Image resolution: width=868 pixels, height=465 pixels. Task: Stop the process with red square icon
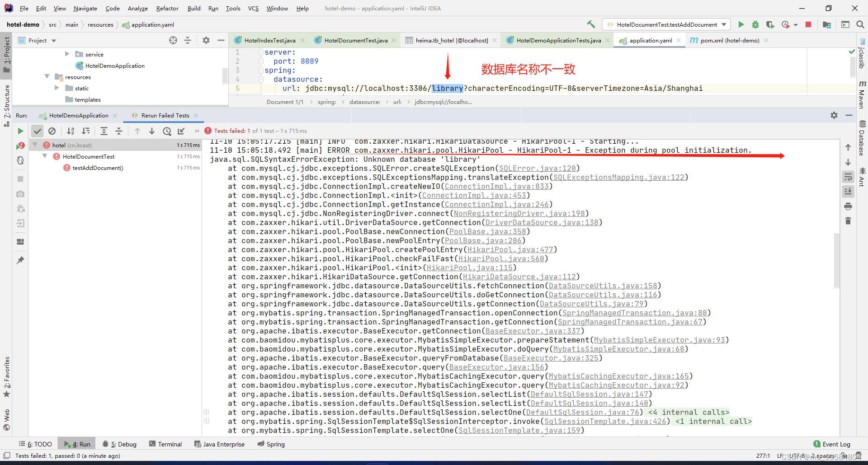pos(809,24)
